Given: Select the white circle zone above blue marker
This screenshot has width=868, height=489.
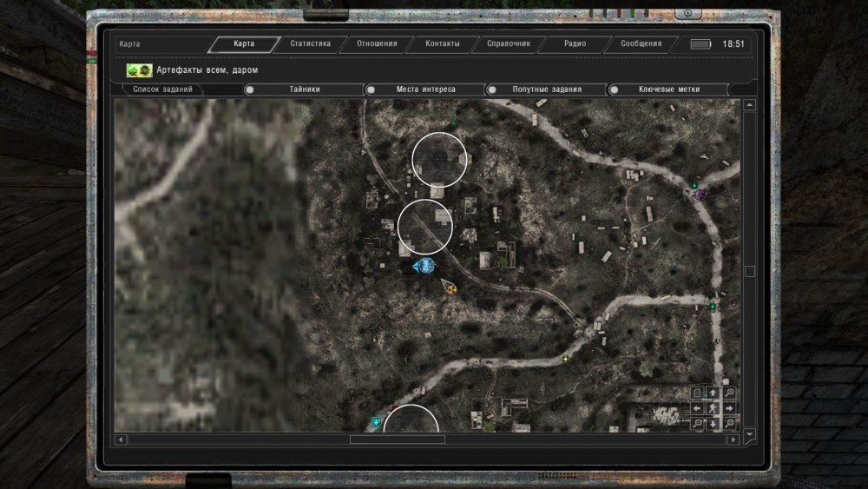Looking at the screenshot, I should [x=425, y=227].
